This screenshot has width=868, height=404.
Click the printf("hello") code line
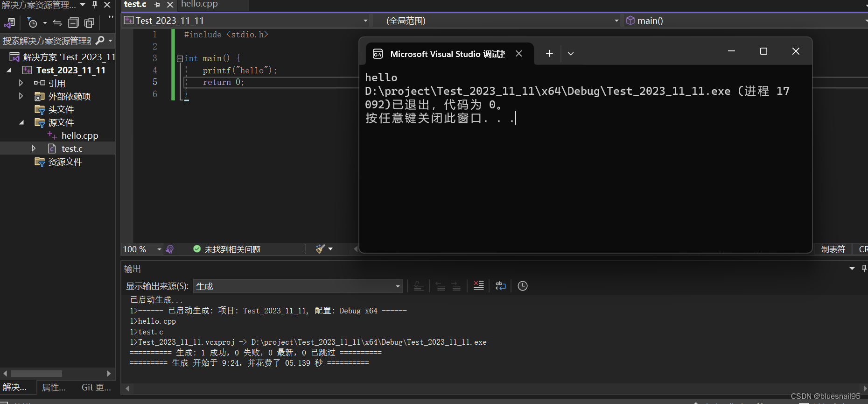(240, 70)
